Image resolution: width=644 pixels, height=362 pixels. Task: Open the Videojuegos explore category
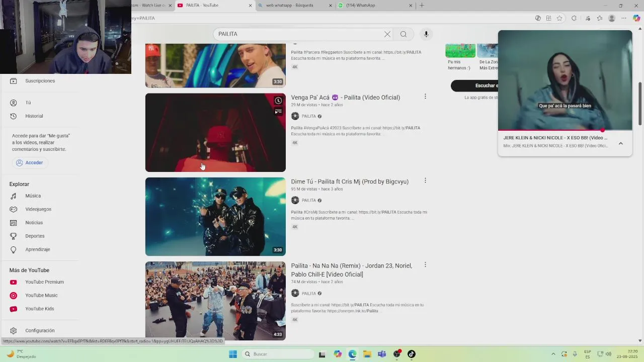pos(38,209)
